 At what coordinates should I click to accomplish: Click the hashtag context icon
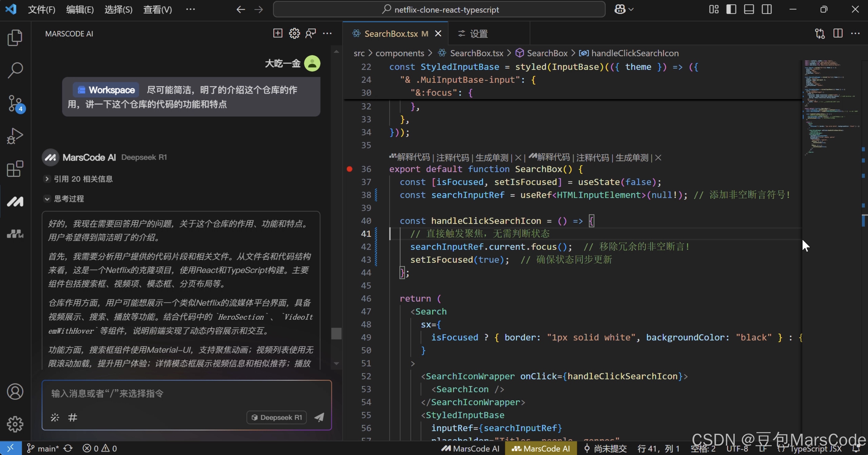pyautogui.click(x=72, y=418)
